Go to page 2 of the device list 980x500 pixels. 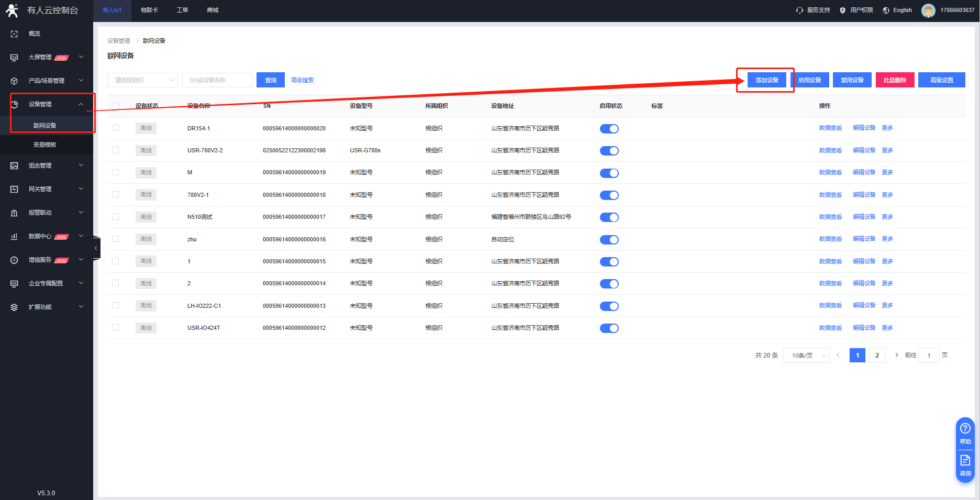click(x=877, y=355)
